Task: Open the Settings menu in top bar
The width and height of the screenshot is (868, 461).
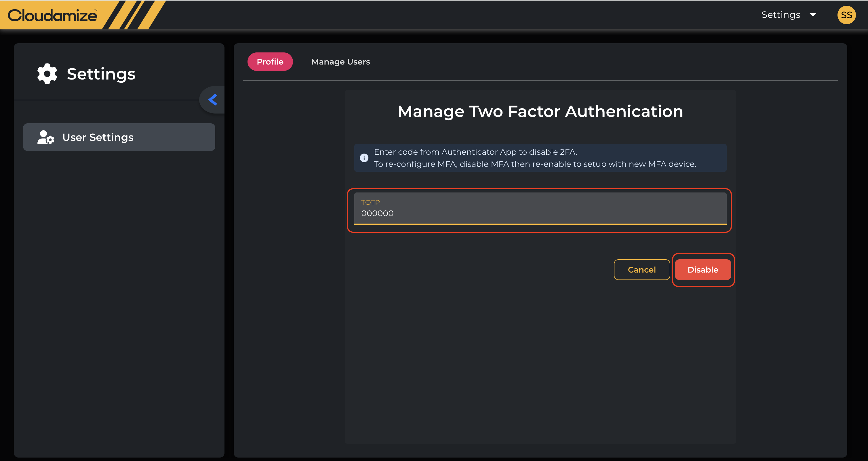Action: click(781, 15)
